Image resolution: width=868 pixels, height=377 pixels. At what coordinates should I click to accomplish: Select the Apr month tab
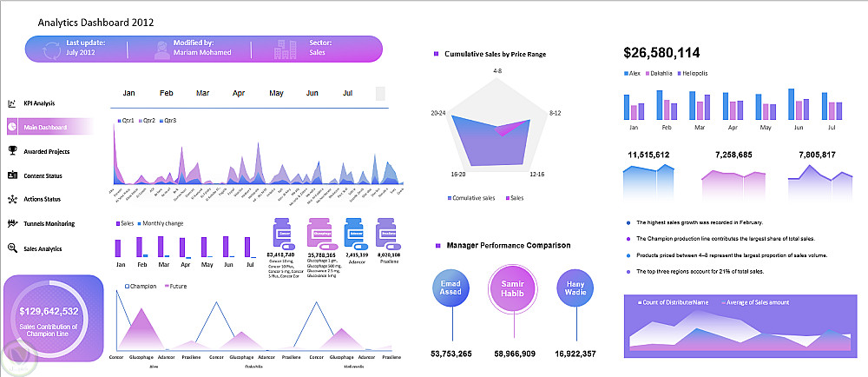pyautogui.click(x=239, y=93)
